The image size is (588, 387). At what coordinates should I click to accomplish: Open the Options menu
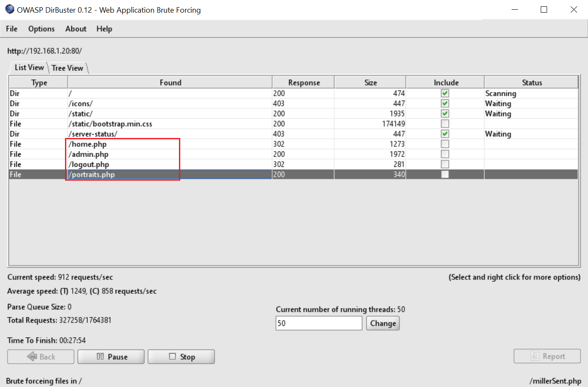tap(41, 29)
